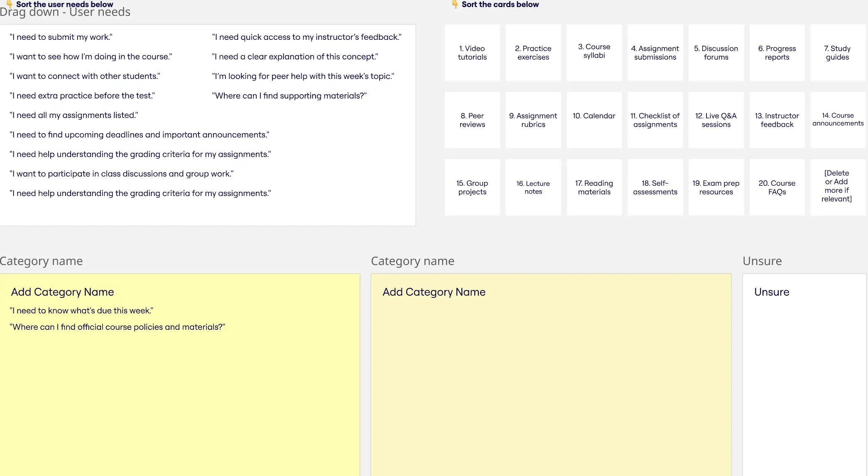The width and height of the screenshot is (868, 476).
Task: Click 'Sort the cards below' heading
Action: [500, 5]
